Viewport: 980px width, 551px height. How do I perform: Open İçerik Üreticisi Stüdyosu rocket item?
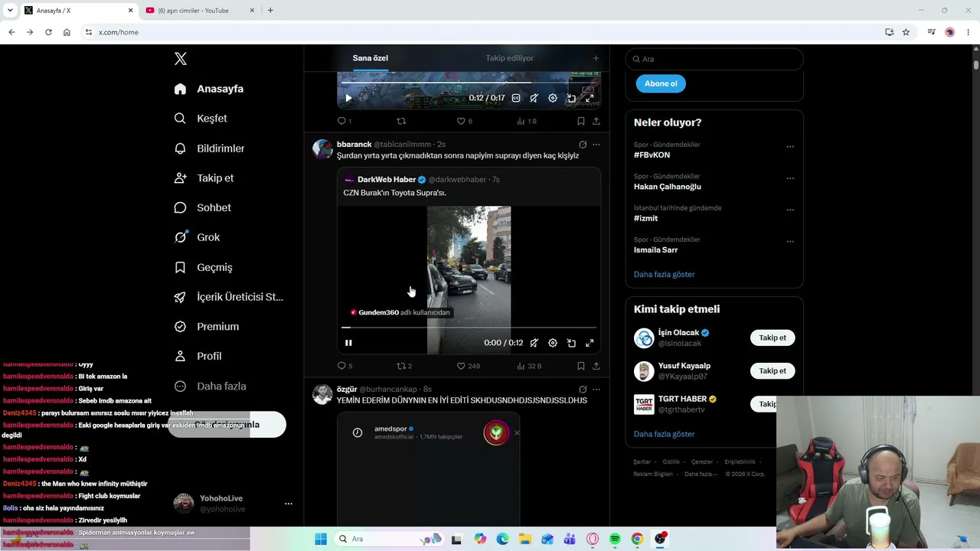(229, 297)
